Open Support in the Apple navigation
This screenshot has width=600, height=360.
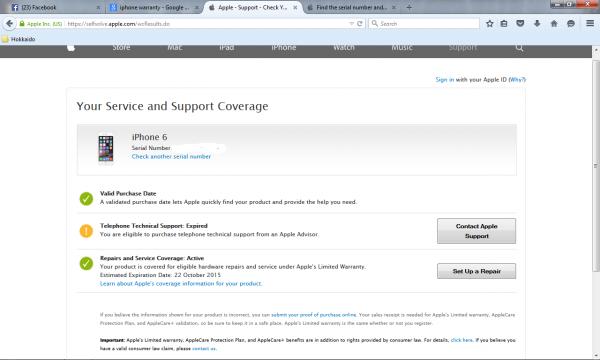(x=463, y=47)
